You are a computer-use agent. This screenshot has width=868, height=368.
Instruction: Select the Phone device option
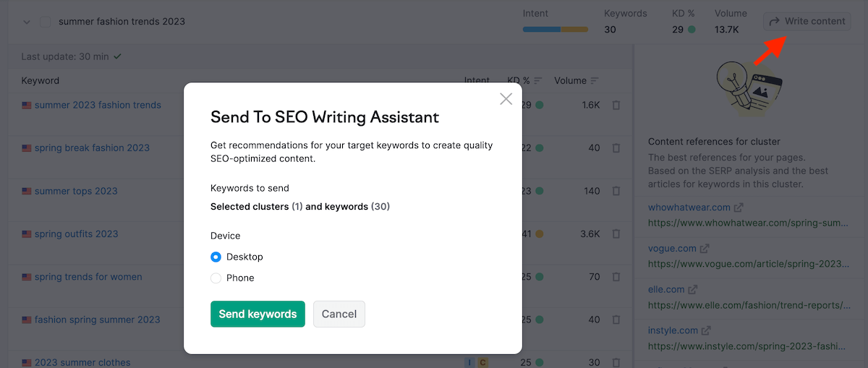coord(216,278)
